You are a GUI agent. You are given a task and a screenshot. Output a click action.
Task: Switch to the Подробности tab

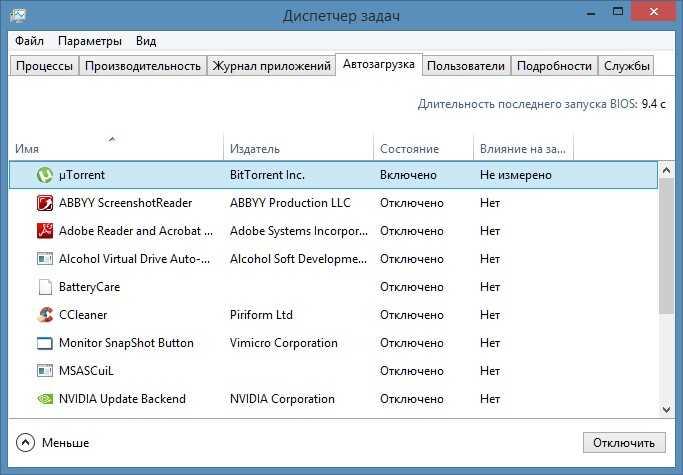coord(554,66)
